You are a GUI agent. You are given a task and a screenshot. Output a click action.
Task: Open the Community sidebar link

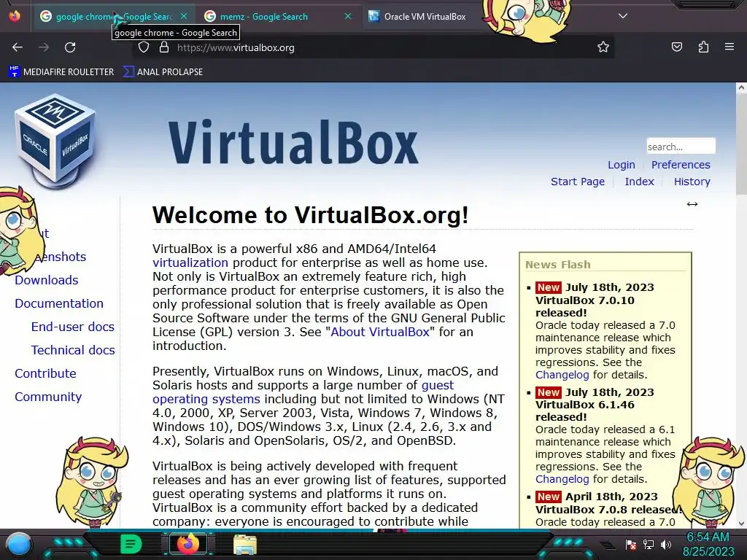tap(48, 397)
